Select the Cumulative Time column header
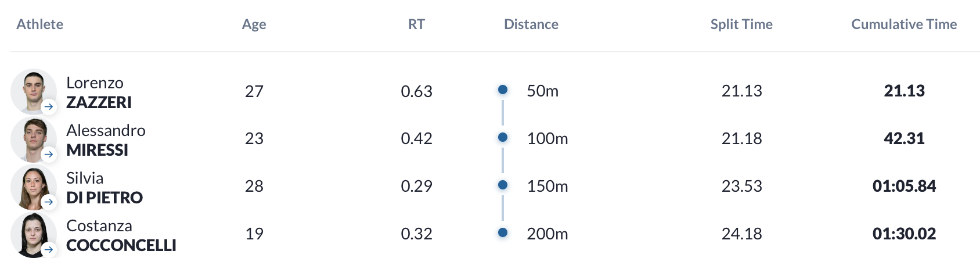Viewport: 980px width, 258px height. pos(904,24)
